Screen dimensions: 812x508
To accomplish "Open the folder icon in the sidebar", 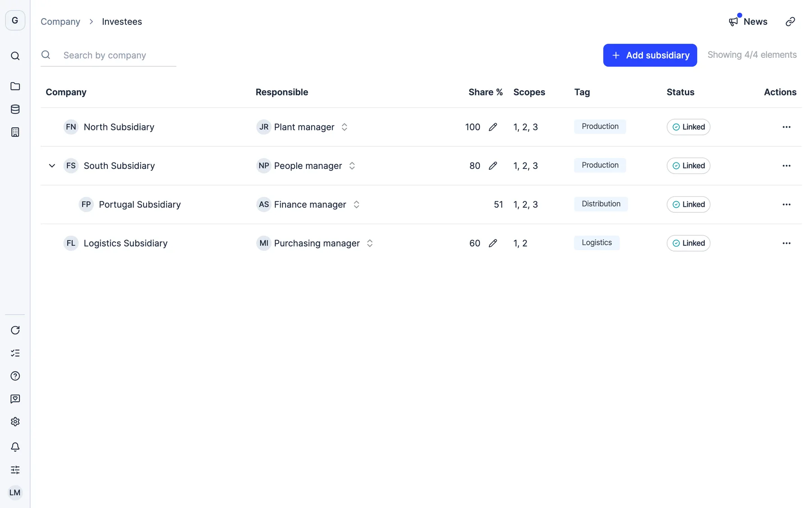I will 15,86.
